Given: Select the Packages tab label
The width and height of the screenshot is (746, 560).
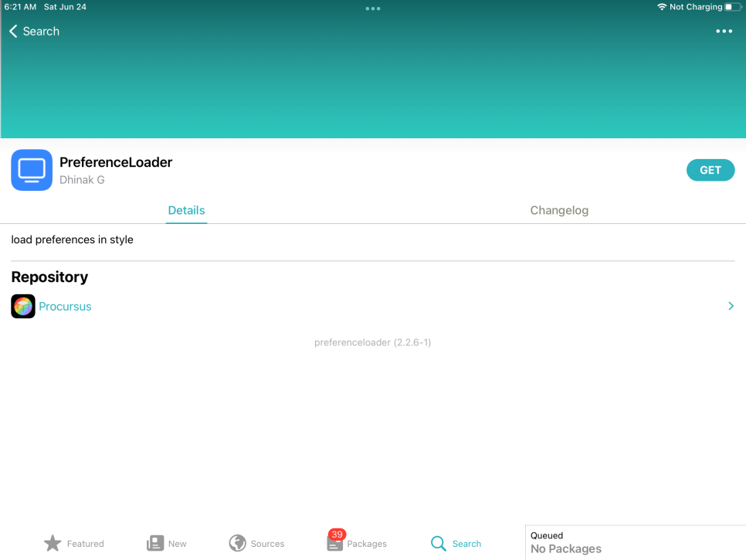Looking at the screenshot, I should click(367, 543).
